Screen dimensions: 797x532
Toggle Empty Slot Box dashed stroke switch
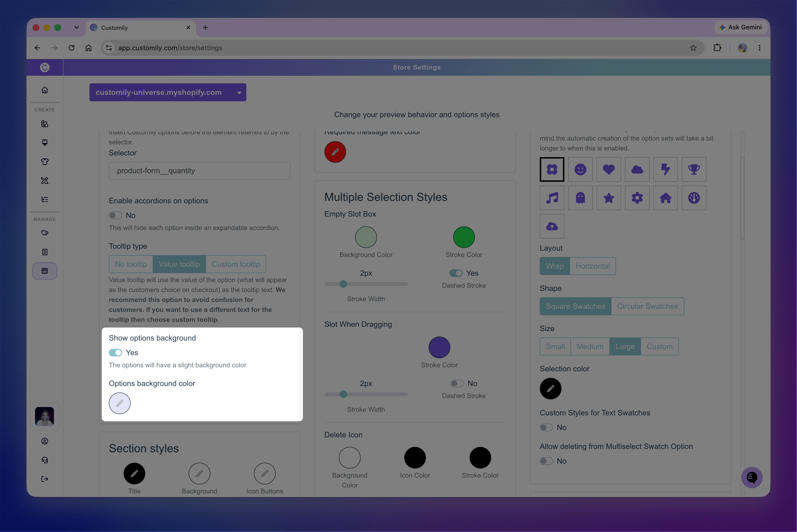tap(456, 273)
